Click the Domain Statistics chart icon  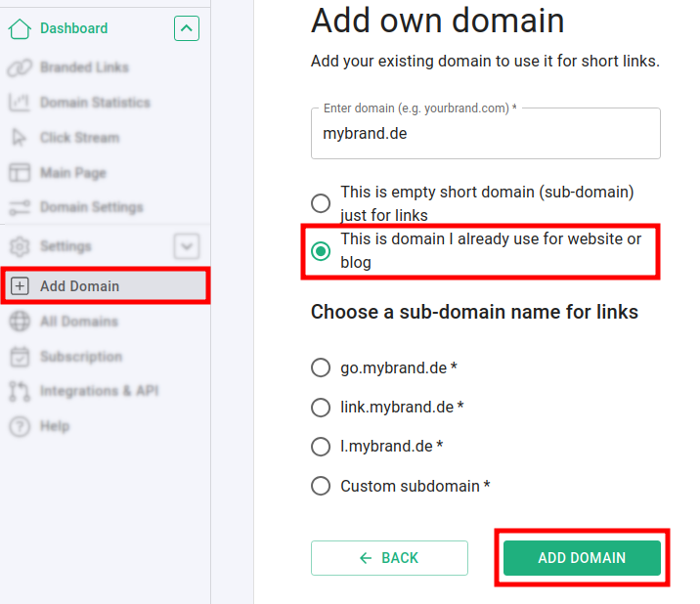click(x=20, y=103)
